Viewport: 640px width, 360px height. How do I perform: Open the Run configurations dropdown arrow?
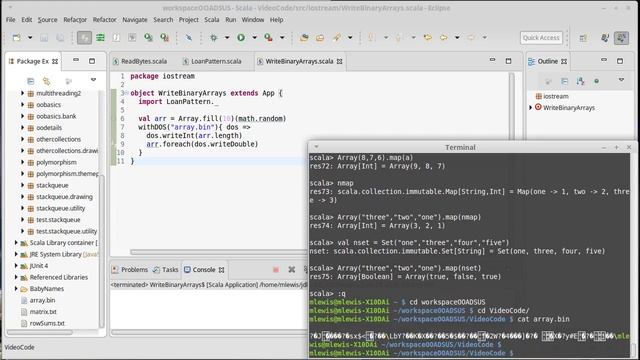[254, 38]
